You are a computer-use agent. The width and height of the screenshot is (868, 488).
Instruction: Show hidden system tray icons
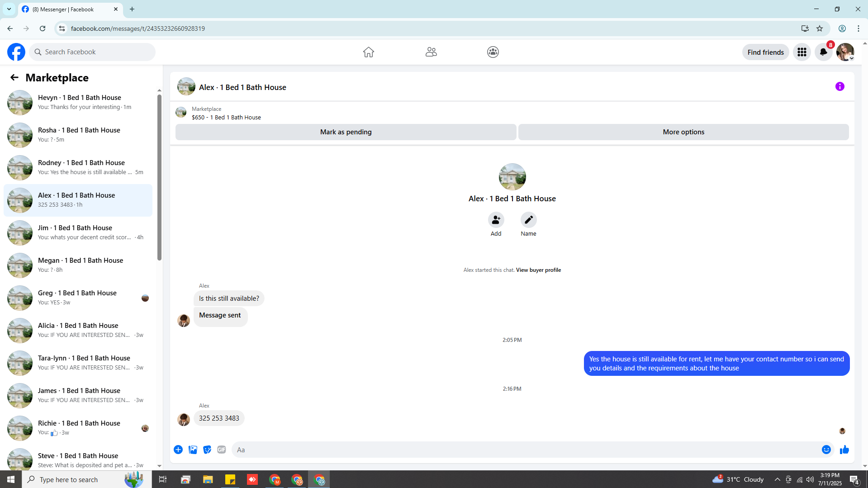tap(777, 479)
